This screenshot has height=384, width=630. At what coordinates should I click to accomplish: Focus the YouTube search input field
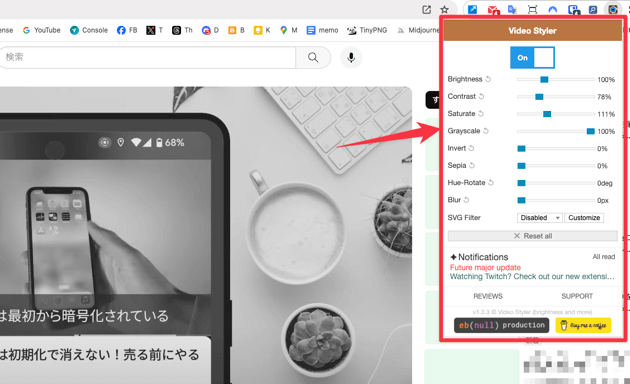coord(147,57)
